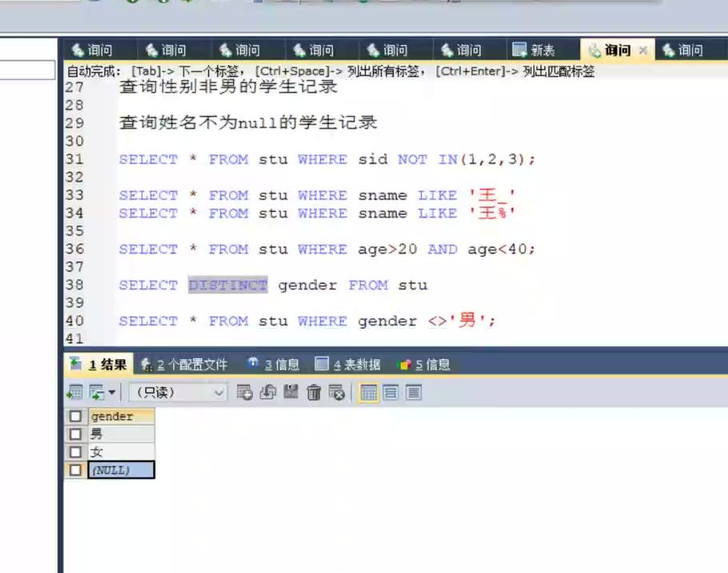Click the discard changes icon next to trash

[336, 392]
